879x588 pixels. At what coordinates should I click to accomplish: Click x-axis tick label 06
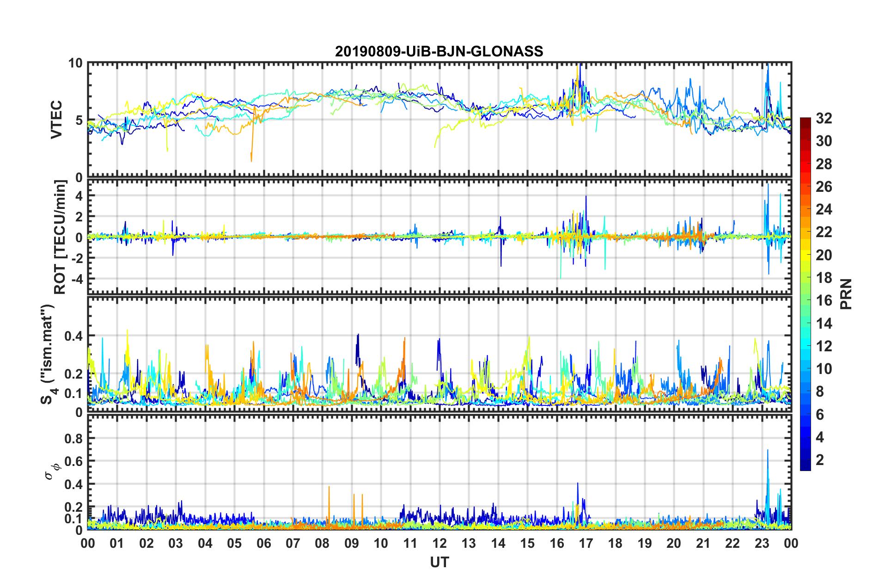(x=264, y=543)
